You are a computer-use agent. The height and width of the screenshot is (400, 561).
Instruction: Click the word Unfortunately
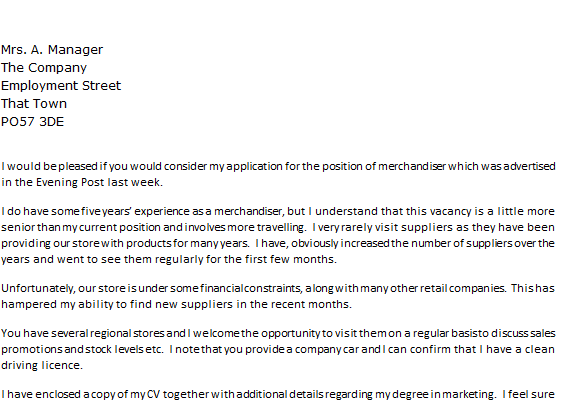[38, 288]
